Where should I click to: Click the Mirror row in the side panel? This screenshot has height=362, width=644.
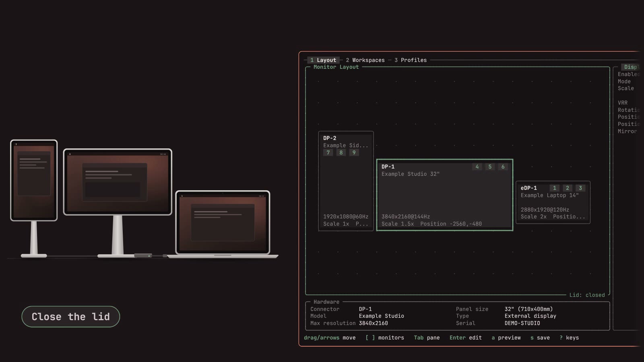point(628,131)
